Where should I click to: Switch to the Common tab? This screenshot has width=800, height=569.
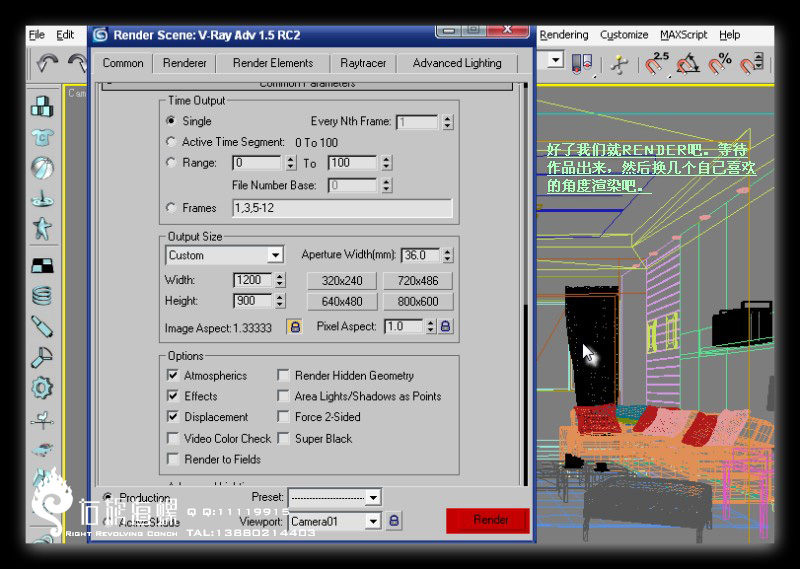click(x=123, y=63)
